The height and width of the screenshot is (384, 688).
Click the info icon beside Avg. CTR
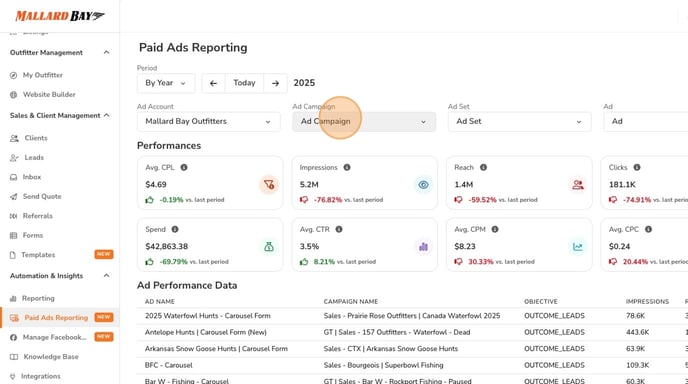[x=339, y=229]
